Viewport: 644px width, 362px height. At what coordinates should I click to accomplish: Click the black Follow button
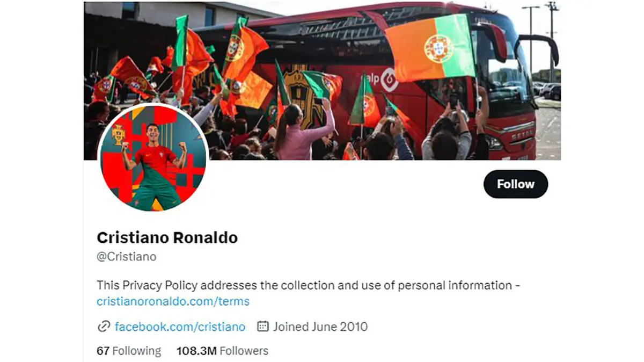coord(516,184)
